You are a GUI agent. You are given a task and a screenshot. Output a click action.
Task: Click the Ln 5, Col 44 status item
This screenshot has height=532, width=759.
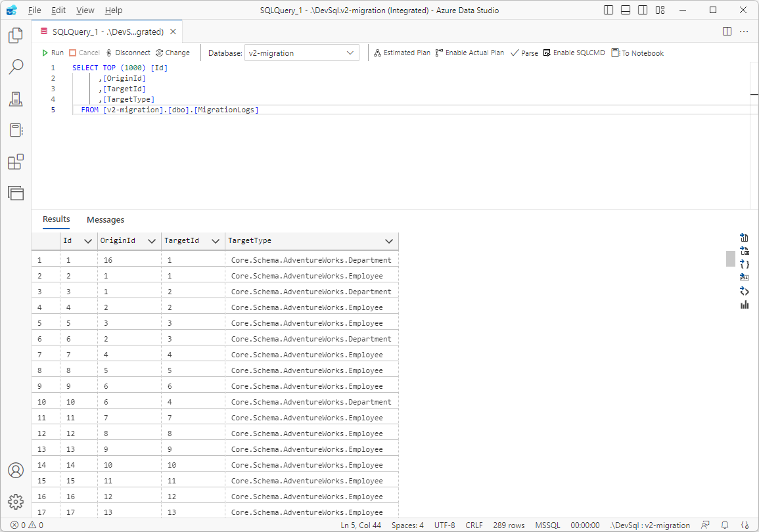pos(361,525)
